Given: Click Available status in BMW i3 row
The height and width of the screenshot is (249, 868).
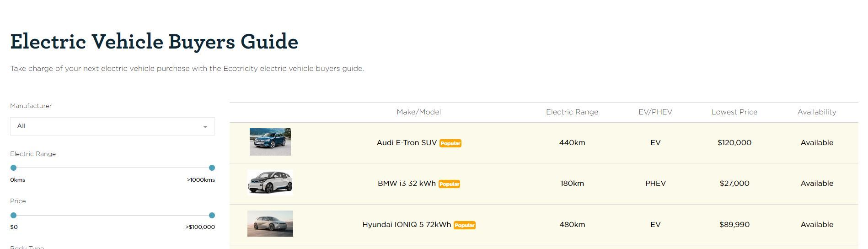Looking at the screenshot, I should pos(817,184).
